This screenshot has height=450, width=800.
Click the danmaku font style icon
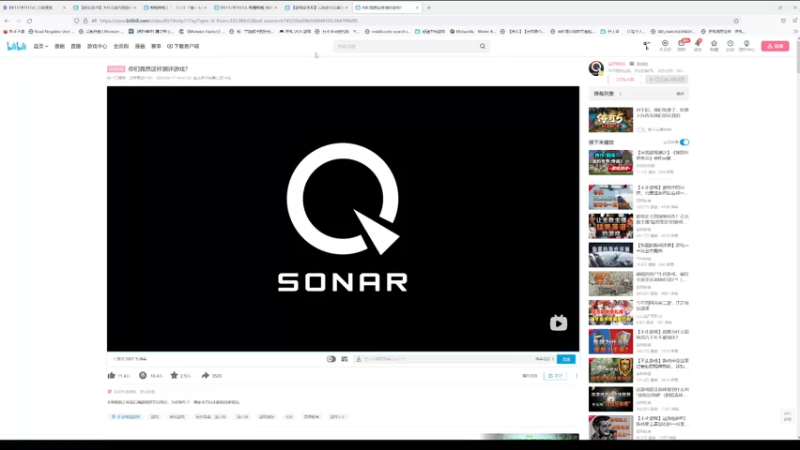tap(359, 359)
